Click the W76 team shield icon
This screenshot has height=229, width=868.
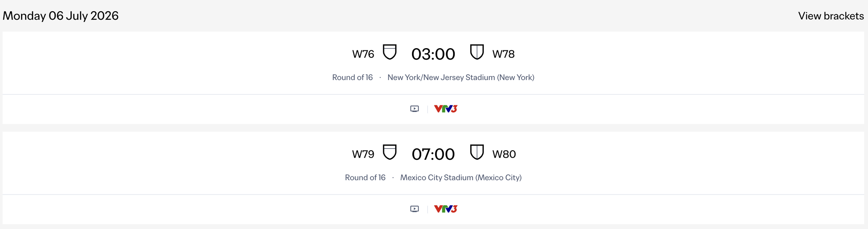coord(389,52)
